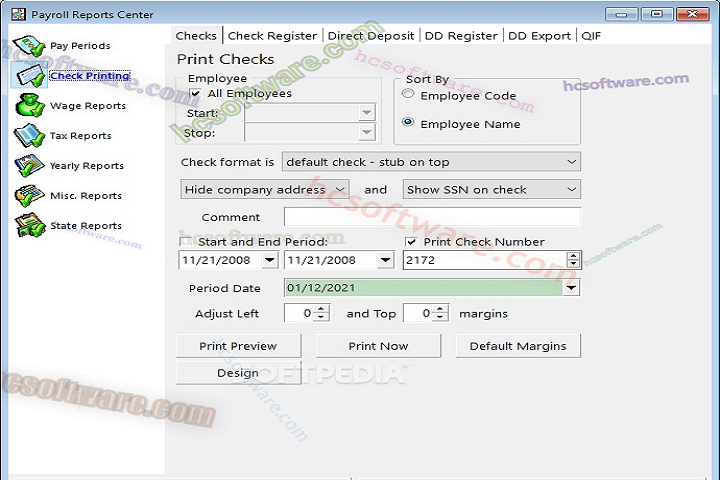
Task: Switch to the DD Register tab
Action: point(461,36)
